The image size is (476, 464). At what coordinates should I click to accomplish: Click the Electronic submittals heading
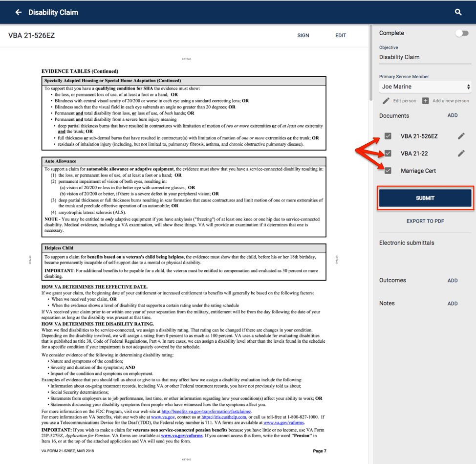pos(407,243)
